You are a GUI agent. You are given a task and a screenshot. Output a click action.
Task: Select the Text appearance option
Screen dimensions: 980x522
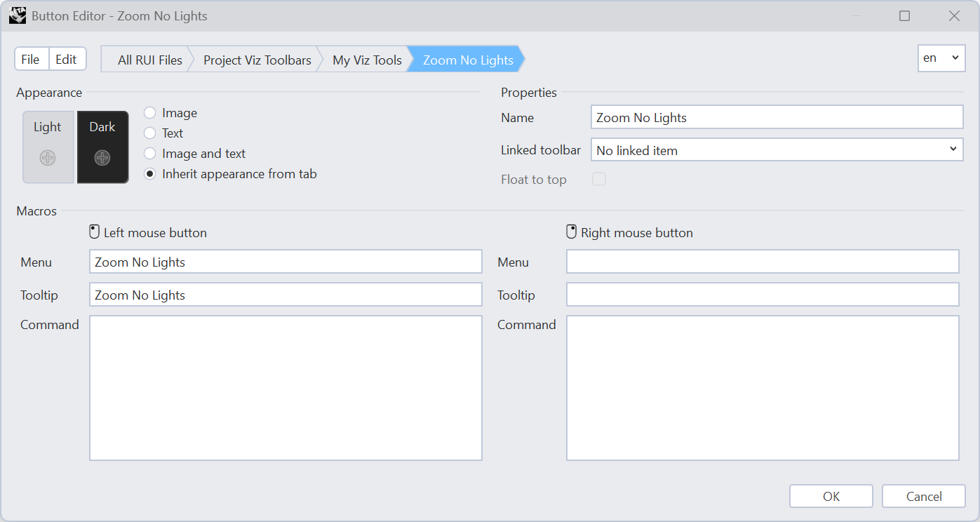(149, 133)
